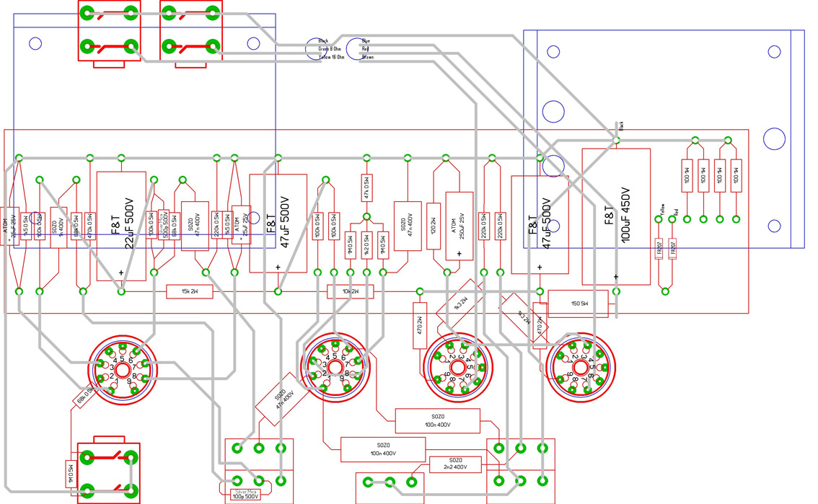Select the 47k 0.5W resistor label
818x504 pixels.
[366, 188]
